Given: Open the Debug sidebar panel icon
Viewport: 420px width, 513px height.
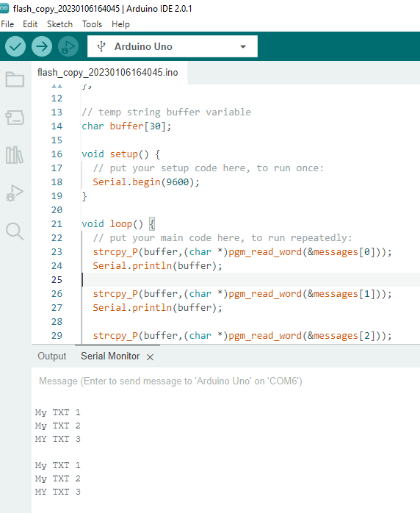Looking at the screenshot, I should tap(15, 193).
